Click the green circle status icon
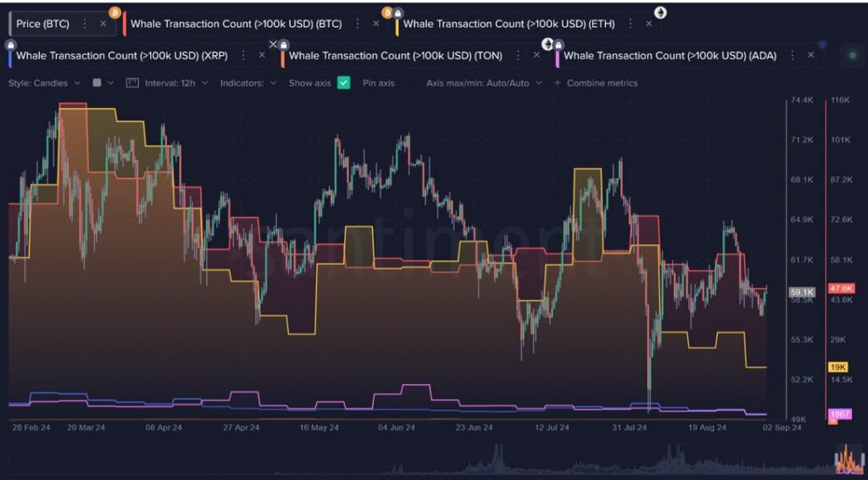The image size is (868, 480). tap(852, 55)
